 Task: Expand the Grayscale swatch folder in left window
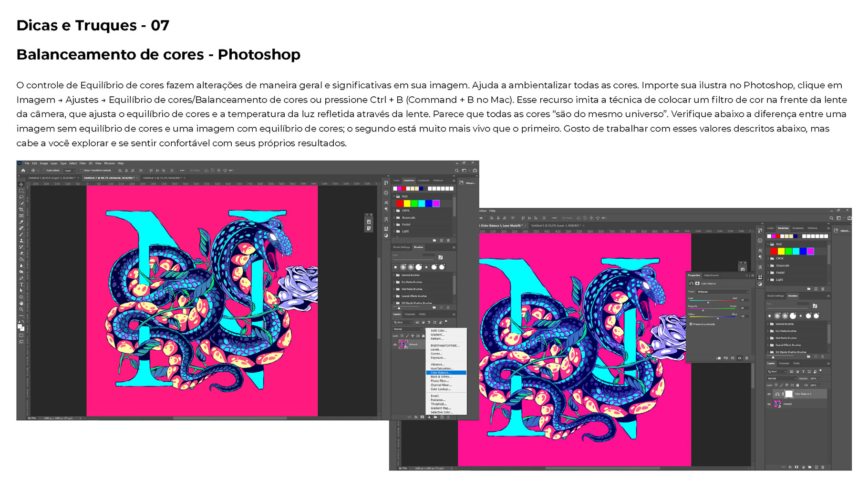coord(394,217)
